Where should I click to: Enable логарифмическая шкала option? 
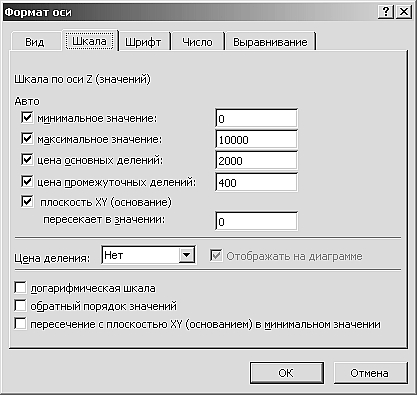tap(20, 288)
